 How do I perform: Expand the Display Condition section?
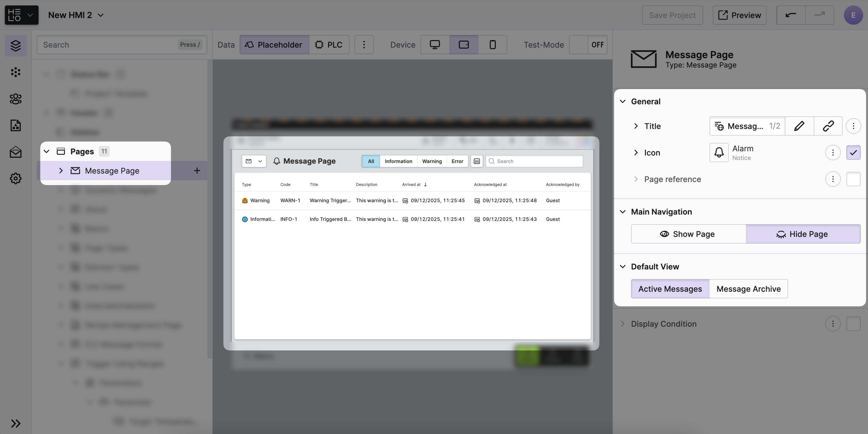[623, 324]
